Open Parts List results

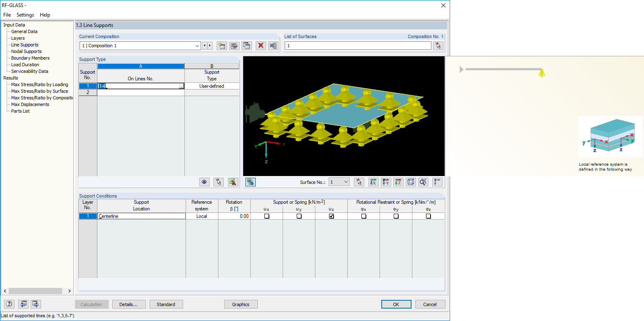tap(20, 111)
